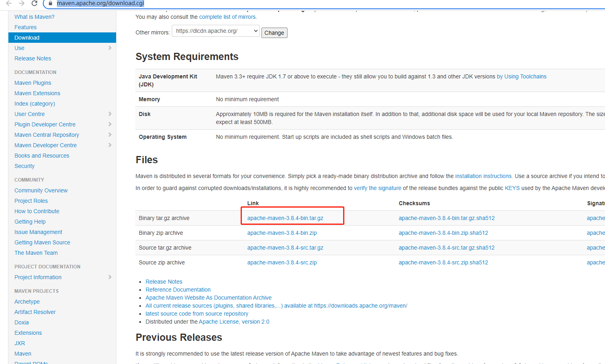This screenshot has width=605, height=364.
Task: Open installation instructions link
Action: point(484,176)
